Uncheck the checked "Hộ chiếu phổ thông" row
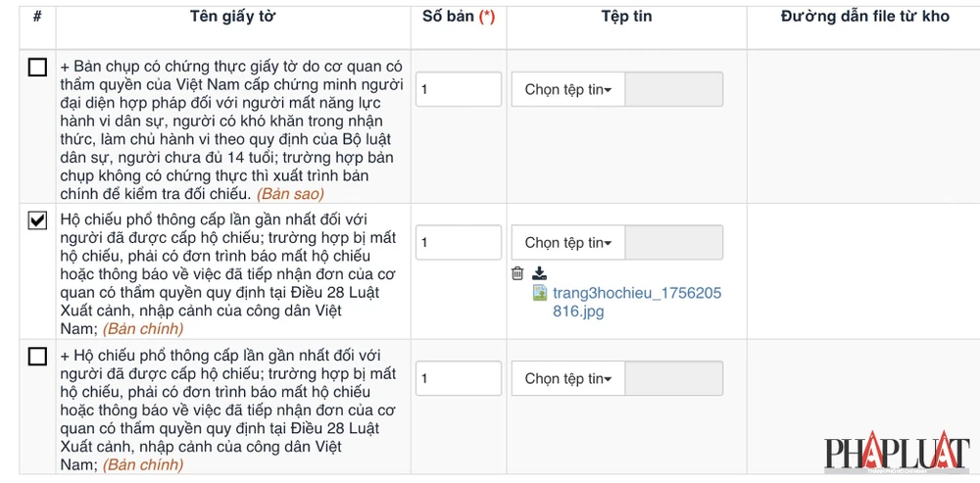The image size is (980, 483). [37, 220]
